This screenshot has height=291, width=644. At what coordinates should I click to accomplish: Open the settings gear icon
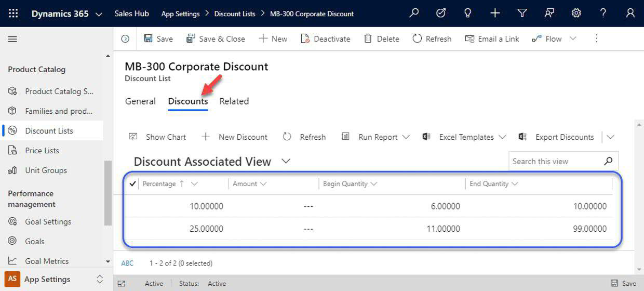point(576,14)
